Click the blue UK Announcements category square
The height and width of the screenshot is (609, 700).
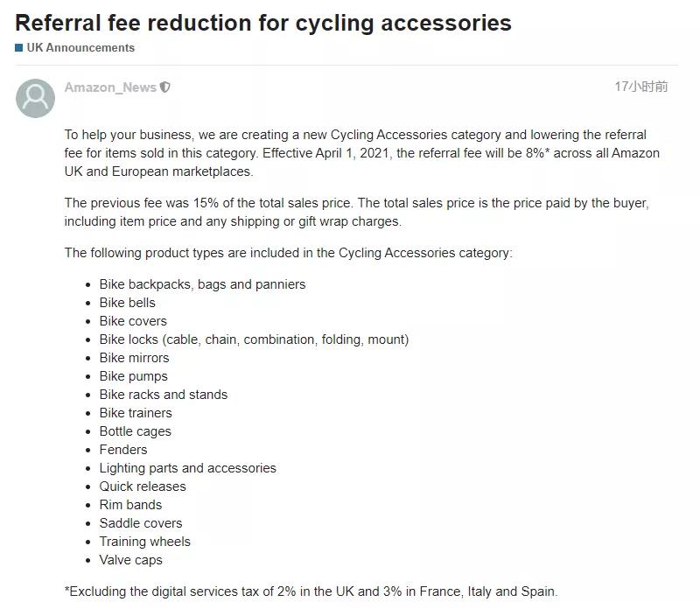18,48
